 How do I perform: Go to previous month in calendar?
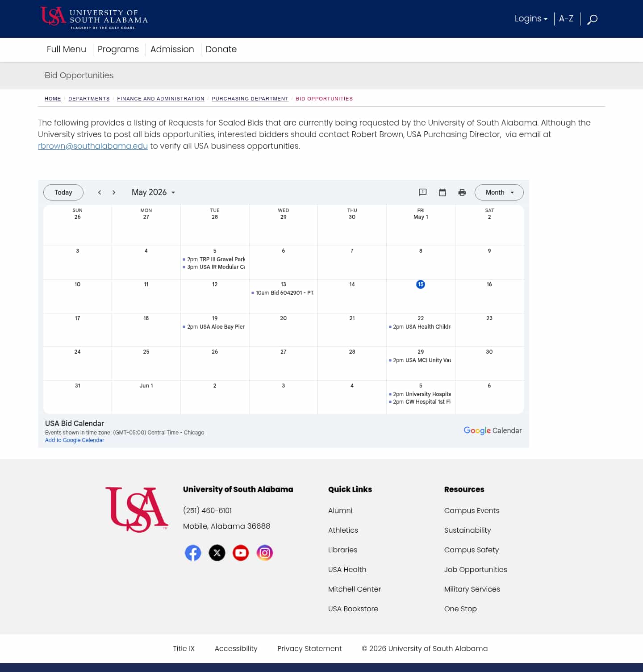click(x=100, y=192)
